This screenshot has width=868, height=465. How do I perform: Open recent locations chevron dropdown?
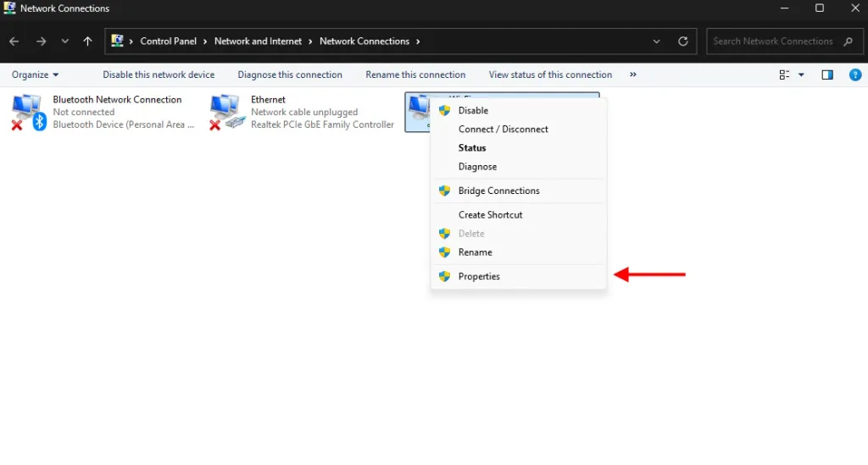(x=64, y=42)
